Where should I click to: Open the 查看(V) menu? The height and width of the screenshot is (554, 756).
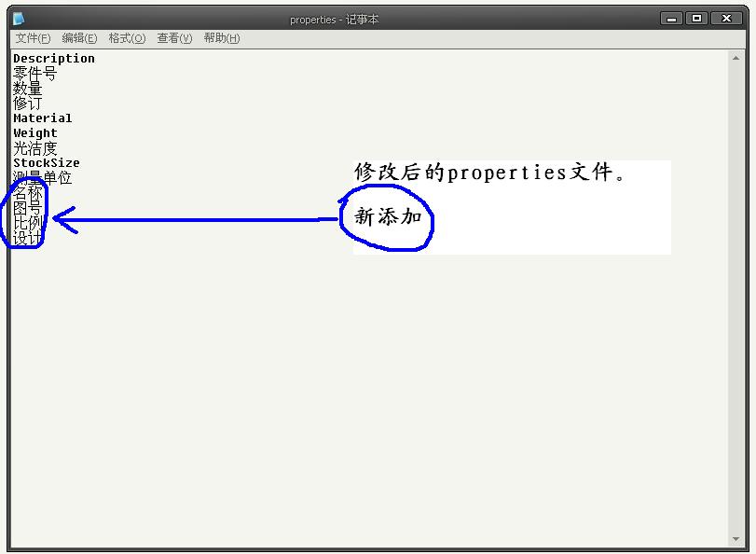[x=174, y=38]
